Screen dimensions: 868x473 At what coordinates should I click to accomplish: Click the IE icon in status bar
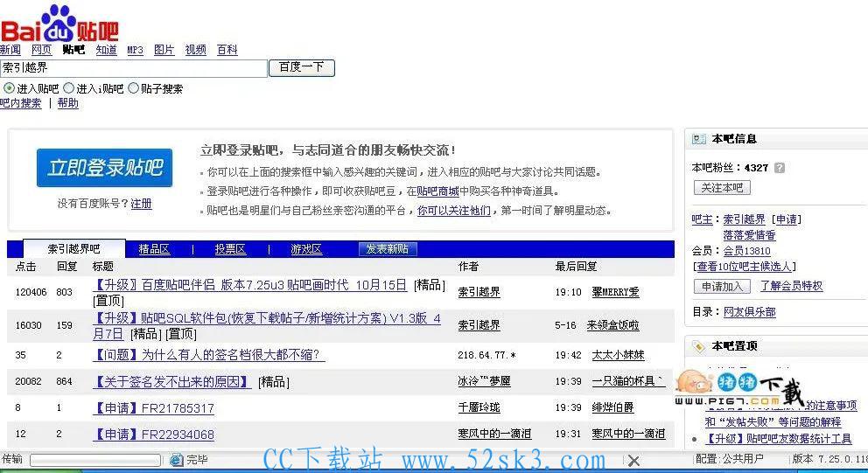coord(176,460)
